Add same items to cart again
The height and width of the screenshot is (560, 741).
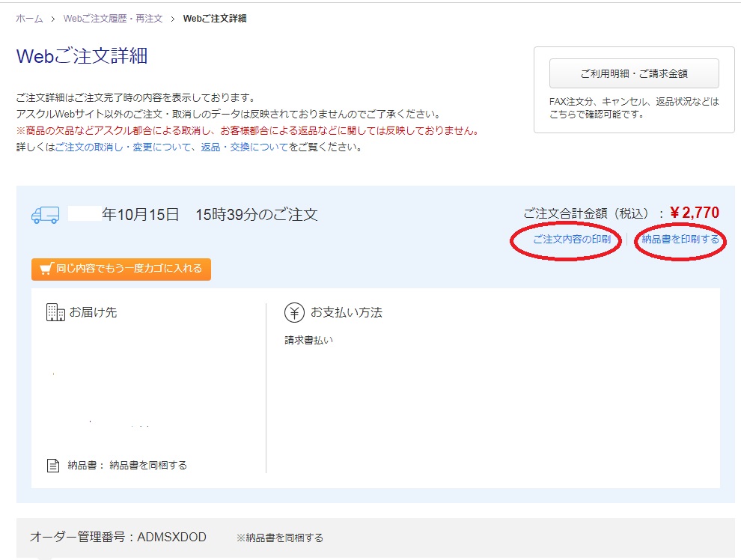121,270
